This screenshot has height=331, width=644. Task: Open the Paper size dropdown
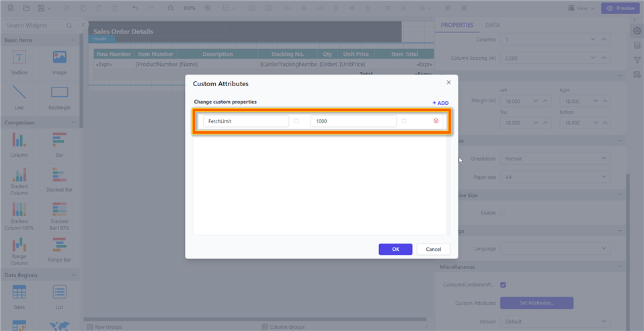[555, 177]
